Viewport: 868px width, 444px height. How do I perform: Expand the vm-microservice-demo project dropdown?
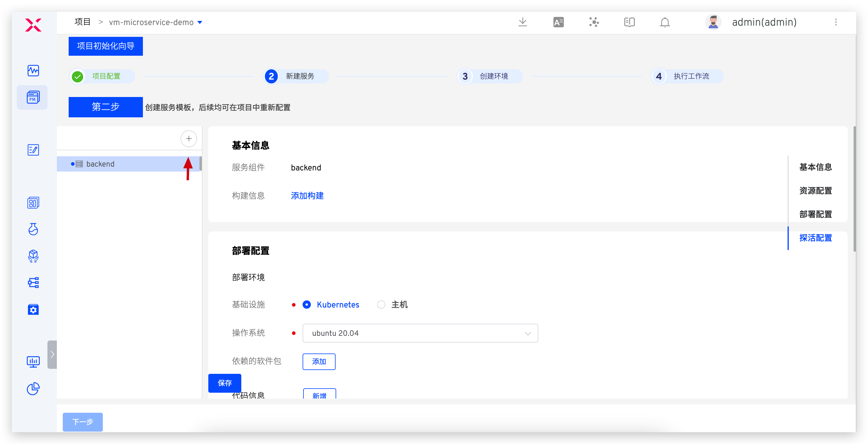click(x=199, y=23)
